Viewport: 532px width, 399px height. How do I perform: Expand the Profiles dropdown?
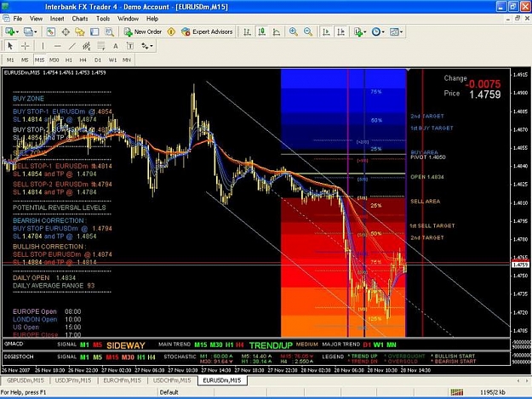(x=36, y=31)
